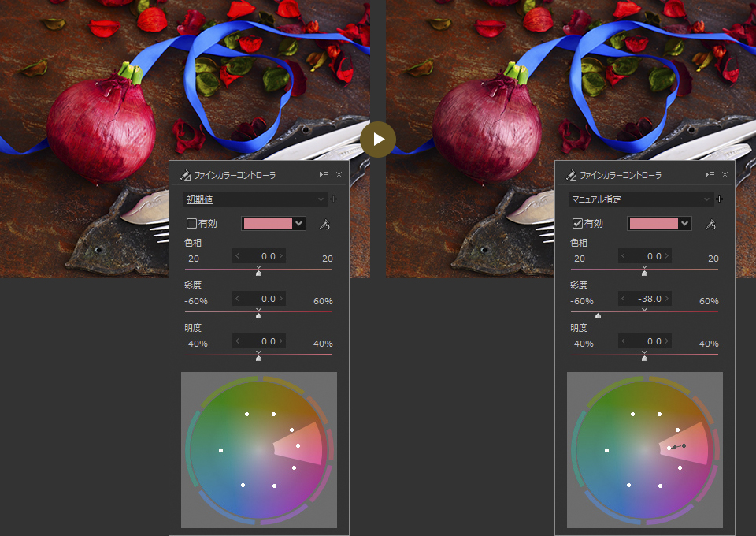Click the 彩度 slider handle set at -38.0
The width and height of the screenshot is (756, 536).
pyautogui.click(x=598, y=315)
